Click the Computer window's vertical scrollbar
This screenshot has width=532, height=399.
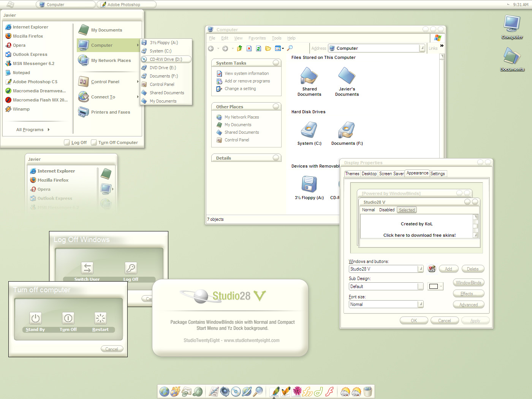point(442,106)
